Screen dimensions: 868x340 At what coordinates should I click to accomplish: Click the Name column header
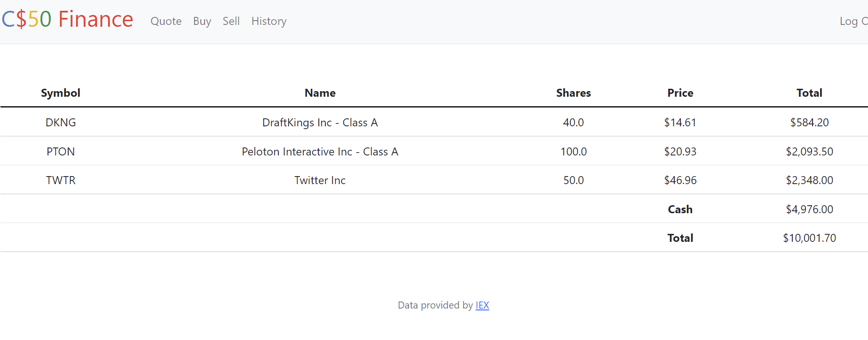[320, 93]
